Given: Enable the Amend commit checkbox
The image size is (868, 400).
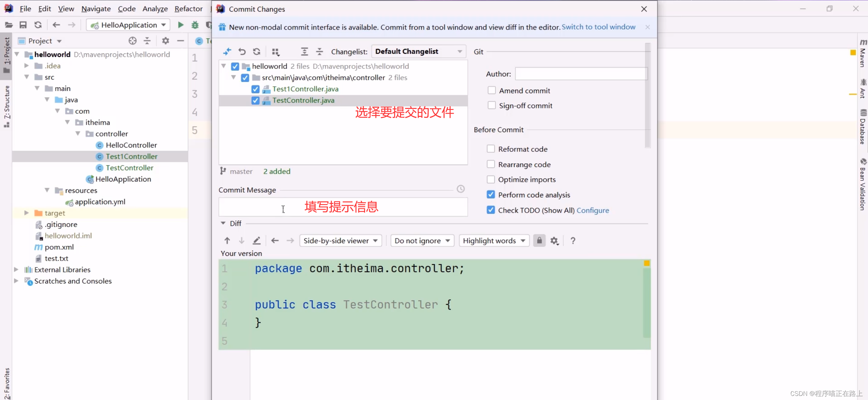Looking at the screenshot, I should pyautogui.click(x=492, y=90).
